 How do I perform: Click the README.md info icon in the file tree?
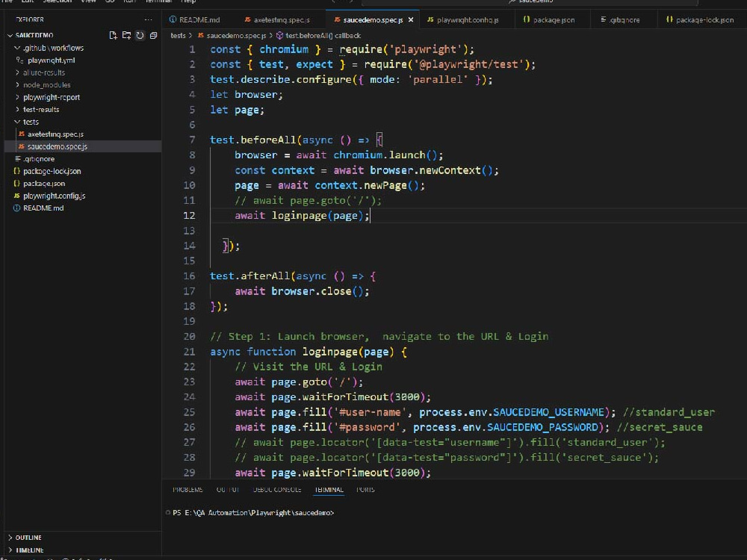coord(16,208)
